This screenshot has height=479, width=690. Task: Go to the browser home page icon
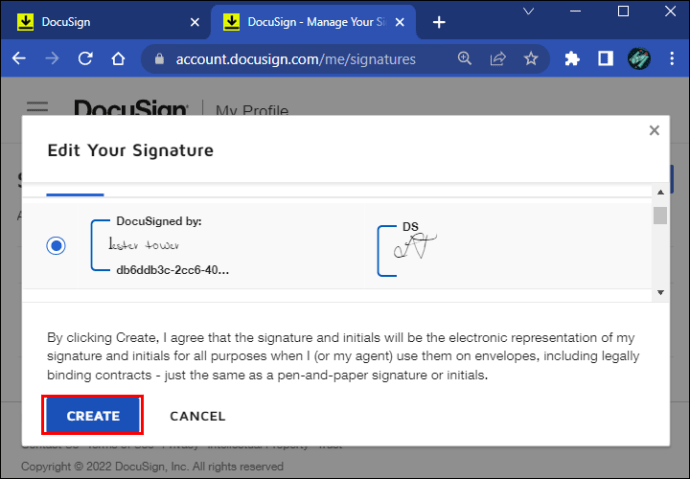coord(118,59)
